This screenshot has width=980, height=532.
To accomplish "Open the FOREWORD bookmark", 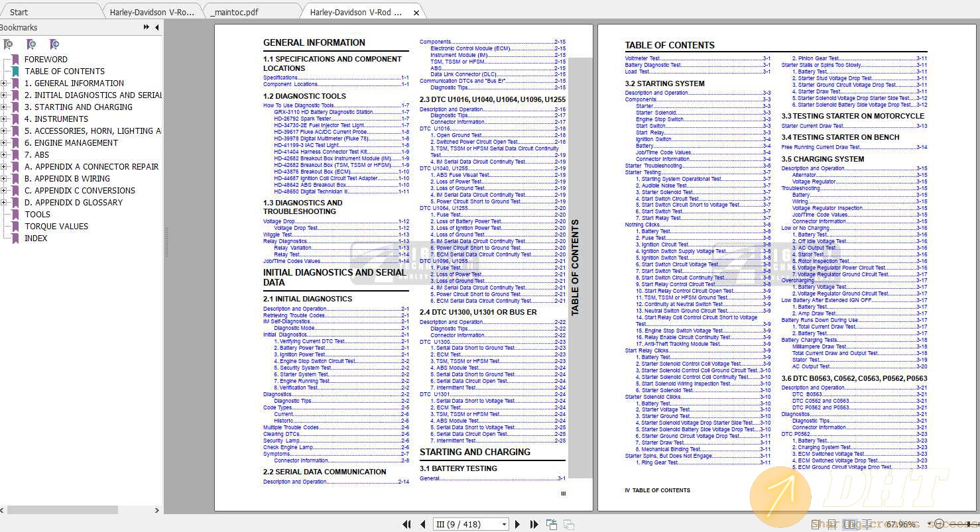I will (46, 60).
